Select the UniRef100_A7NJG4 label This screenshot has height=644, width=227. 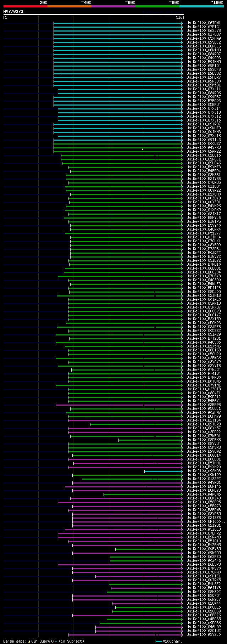[204, 370]
